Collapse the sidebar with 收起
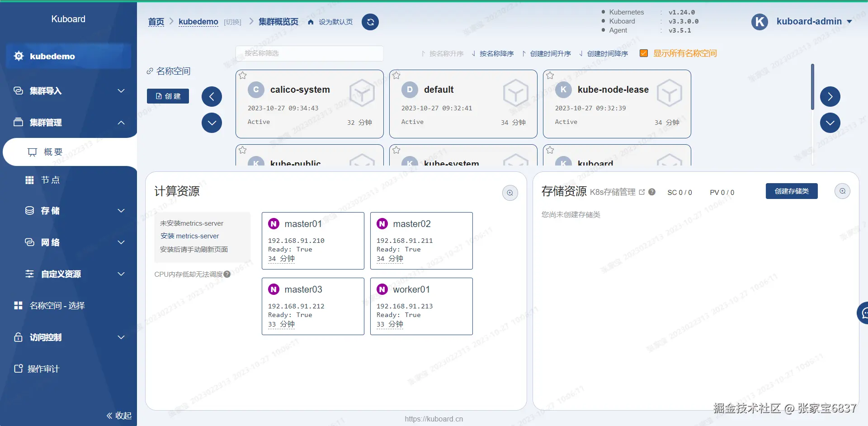The width and height of the screenshot is (868, 426). 119,416
